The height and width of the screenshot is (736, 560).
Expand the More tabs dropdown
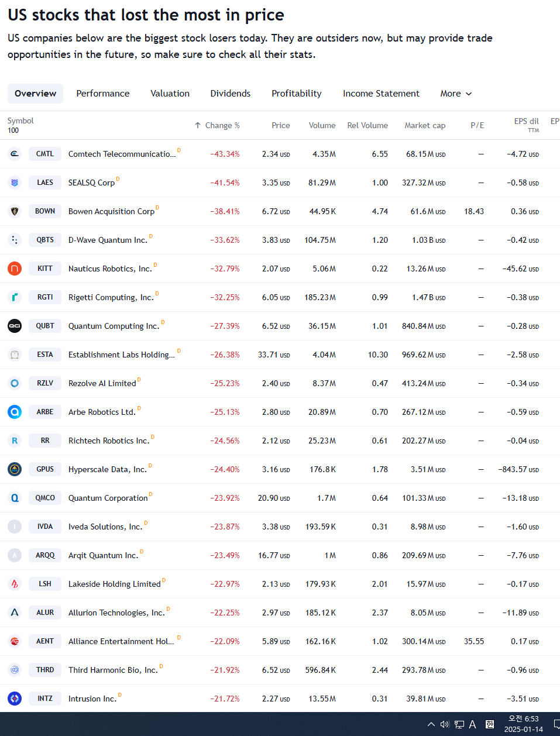tap(456, 94)
